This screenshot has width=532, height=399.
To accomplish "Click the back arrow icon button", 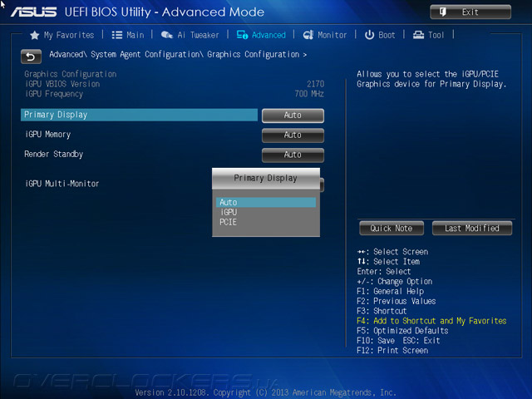I will pyautogui.click(x=31, y=57).
